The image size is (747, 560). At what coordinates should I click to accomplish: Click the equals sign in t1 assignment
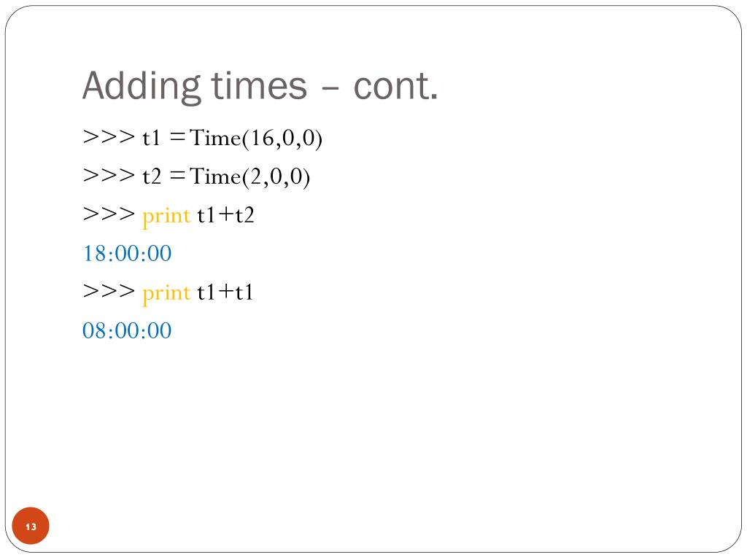pos(177,138)
